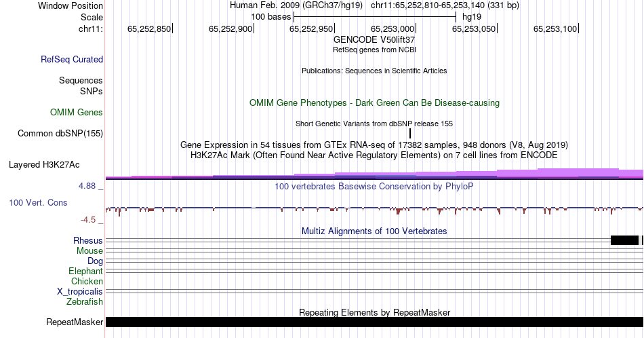Click the black Rhesus alignment block
644x338 pixels.
coord(625,240)
